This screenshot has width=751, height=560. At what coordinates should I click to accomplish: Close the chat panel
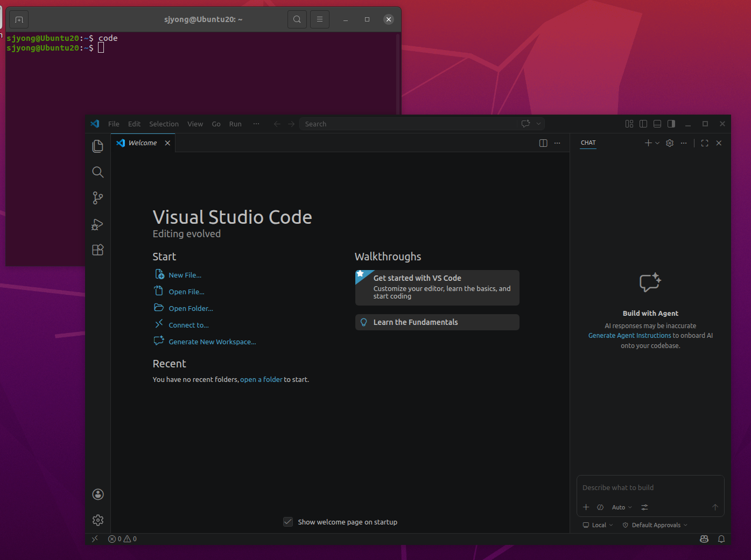click(x=719, y=143)
